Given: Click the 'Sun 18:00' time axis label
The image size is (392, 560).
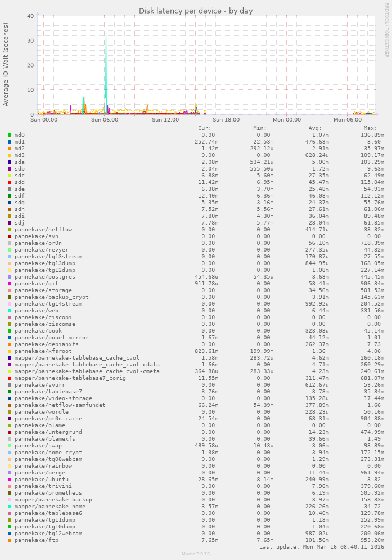Looking at the screenshot, I should 226,120.
